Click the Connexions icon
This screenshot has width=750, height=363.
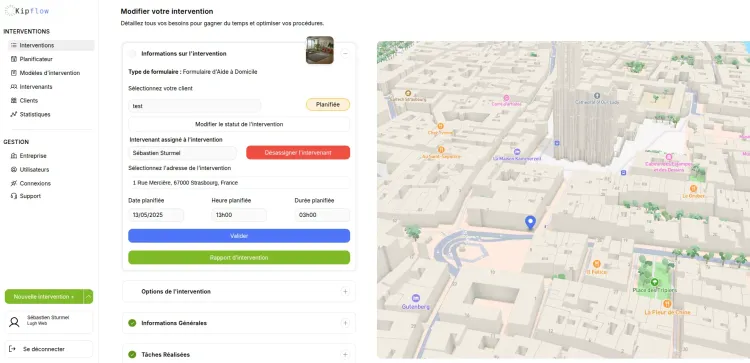click(14, 184)
